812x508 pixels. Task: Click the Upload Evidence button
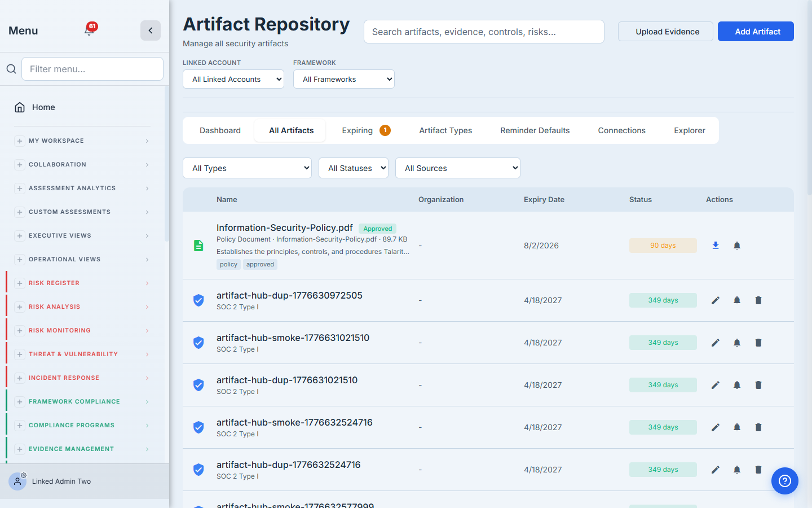click(665, 32)
